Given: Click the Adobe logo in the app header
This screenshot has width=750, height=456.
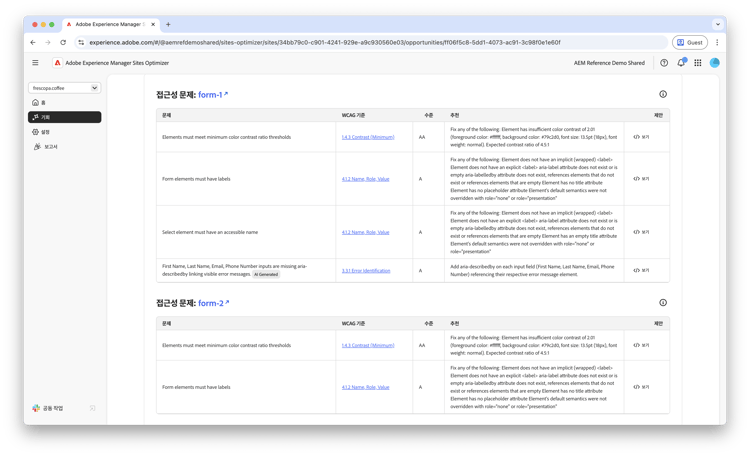Looking at the screenshot, I should pos(57,63).
